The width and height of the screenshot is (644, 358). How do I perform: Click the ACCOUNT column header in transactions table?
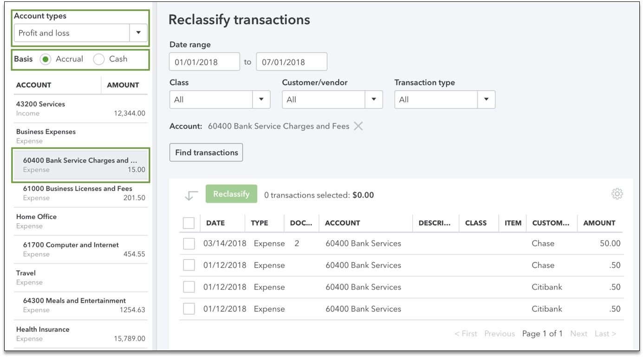343,223
